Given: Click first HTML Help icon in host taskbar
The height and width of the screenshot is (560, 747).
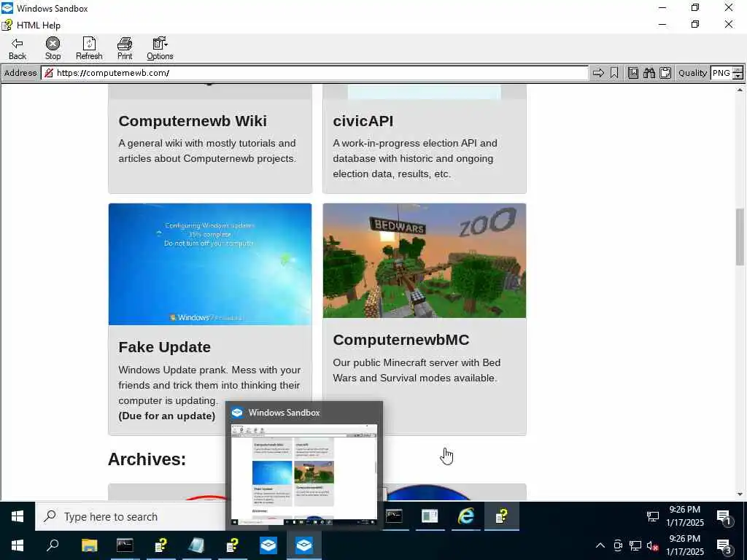Looking at the screenshot, I should tap(160, 545).
